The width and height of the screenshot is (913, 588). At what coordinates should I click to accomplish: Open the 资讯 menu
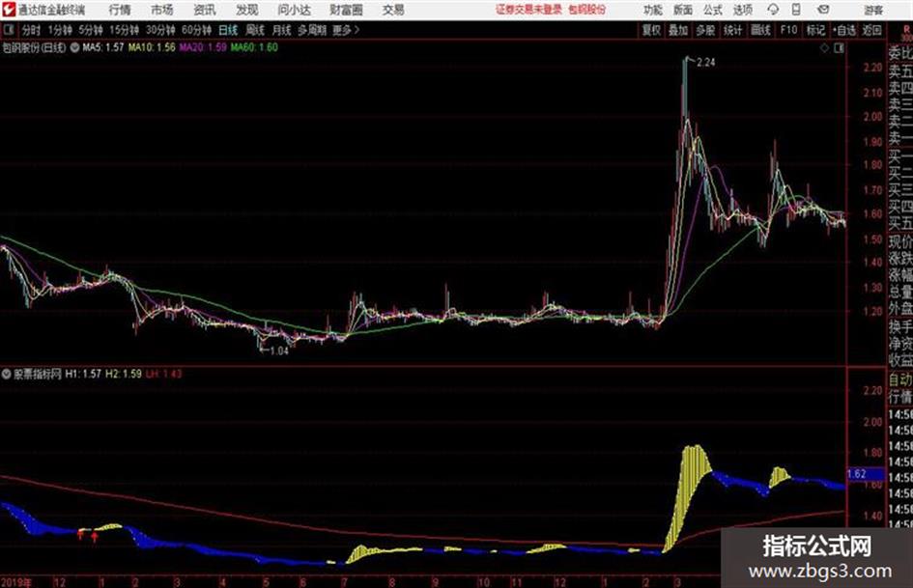coord(205,10)
